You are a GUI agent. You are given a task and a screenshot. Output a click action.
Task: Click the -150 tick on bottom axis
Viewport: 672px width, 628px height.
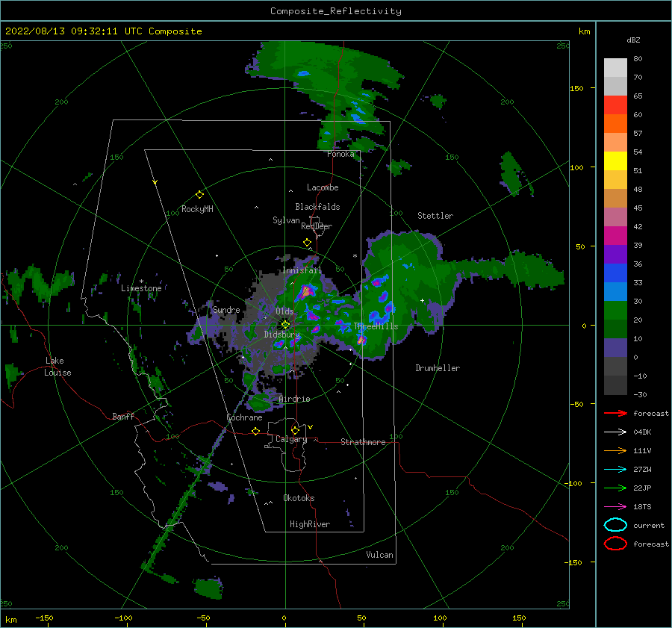(44, 618)
